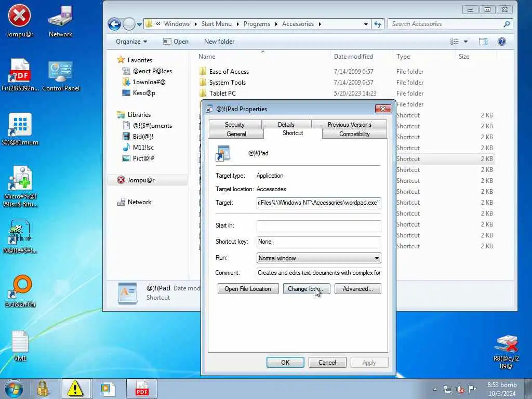Select the System Tools folder
532x399 pixels.
pyautogui.click(x=222, y=83)
